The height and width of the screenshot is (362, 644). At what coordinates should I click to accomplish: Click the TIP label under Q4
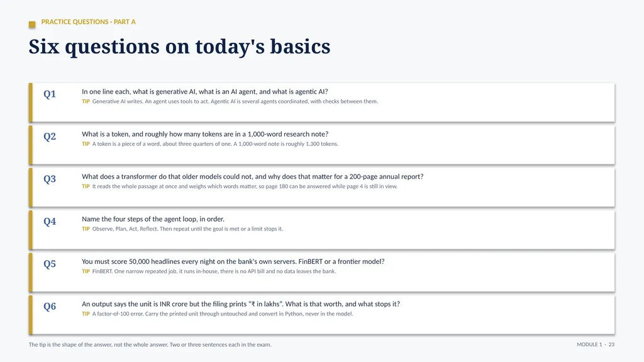point(86,229)
